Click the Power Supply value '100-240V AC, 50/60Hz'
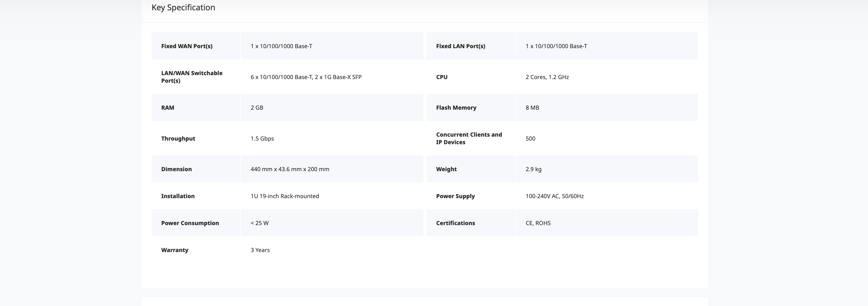 pyautogui.click(x=554, y=196)
